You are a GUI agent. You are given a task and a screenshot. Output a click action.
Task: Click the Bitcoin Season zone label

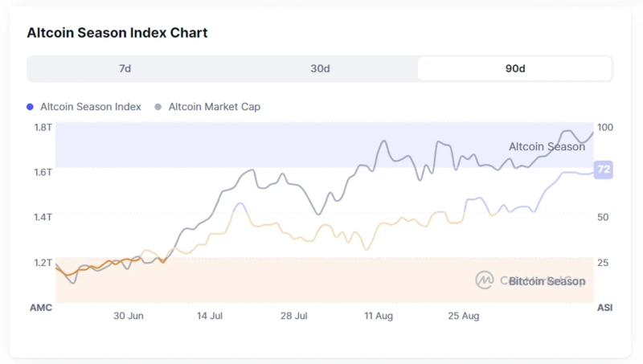547,281
